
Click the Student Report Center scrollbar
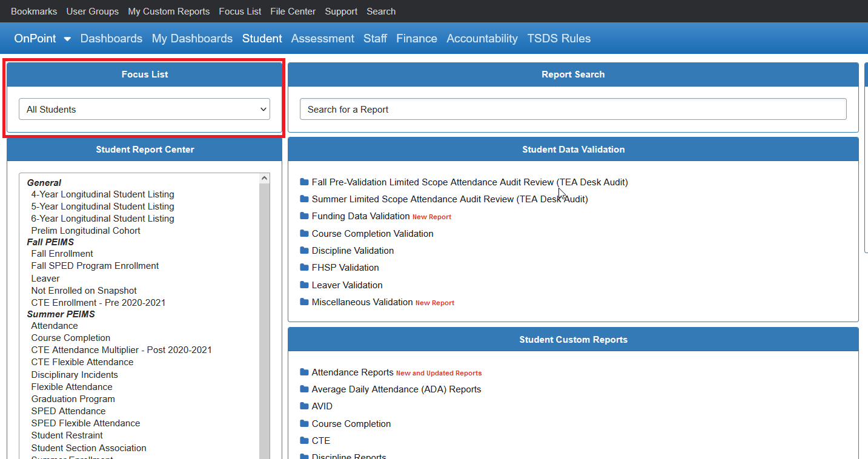click(x=264, y=303)
